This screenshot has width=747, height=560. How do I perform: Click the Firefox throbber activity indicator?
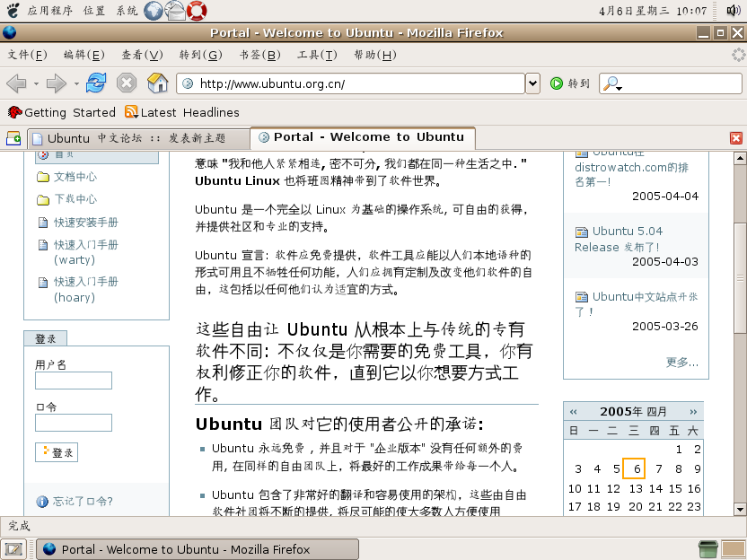pyautogui.click(x=738, y=55)
